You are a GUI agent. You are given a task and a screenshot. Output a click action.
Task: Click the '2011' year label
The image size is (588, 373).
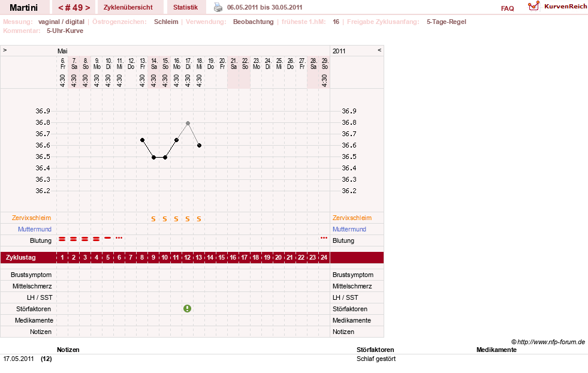pyautogui.click(x=339, y=51)
